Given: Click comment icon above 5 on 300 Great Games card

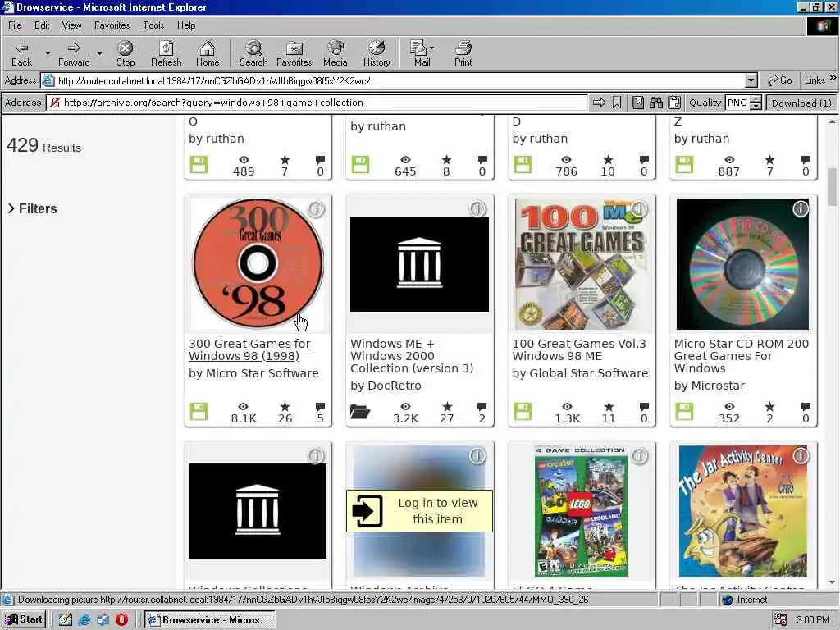Looking at the screenshot, I should [321, 406].
